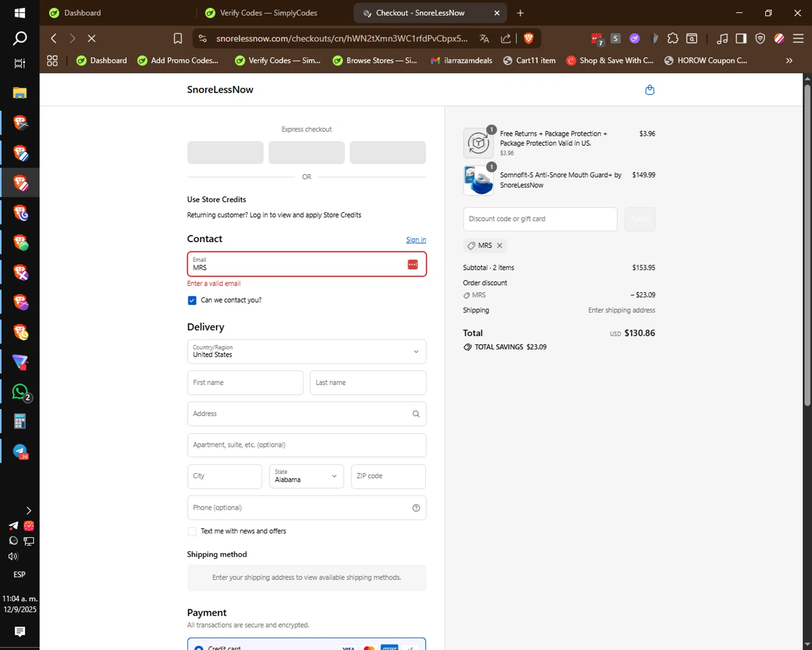Open the round purple extension icon
This screenshot has height=650, width=812.
(x=634, y=38)
